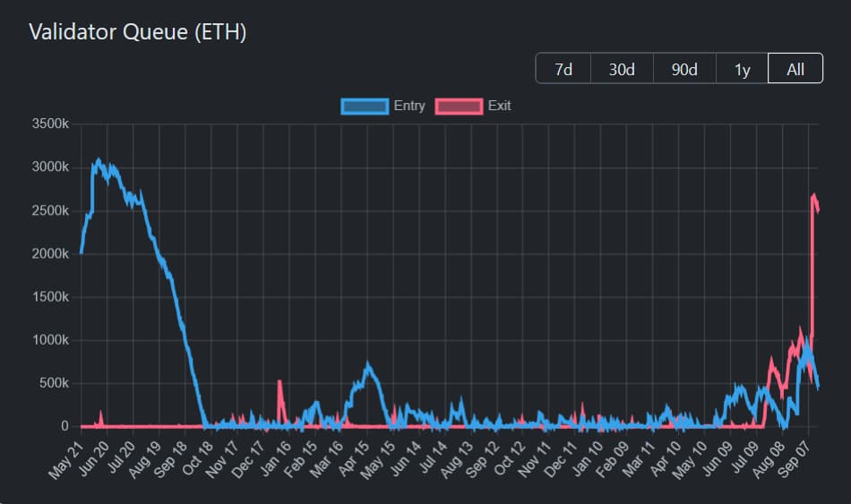
Task: Choose the 90d range option
Action: click(x=684, y=69)
